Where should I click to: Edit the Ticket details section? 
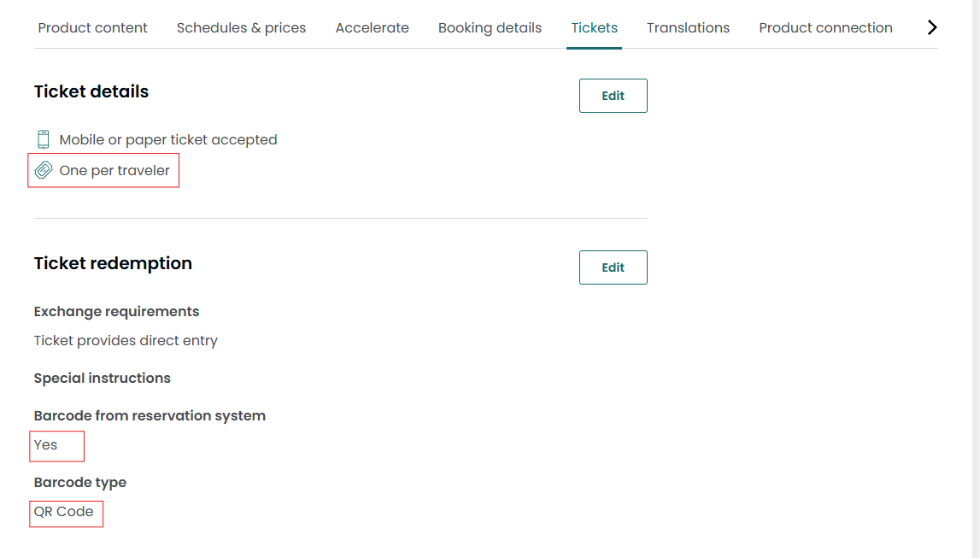click(613, 96)
